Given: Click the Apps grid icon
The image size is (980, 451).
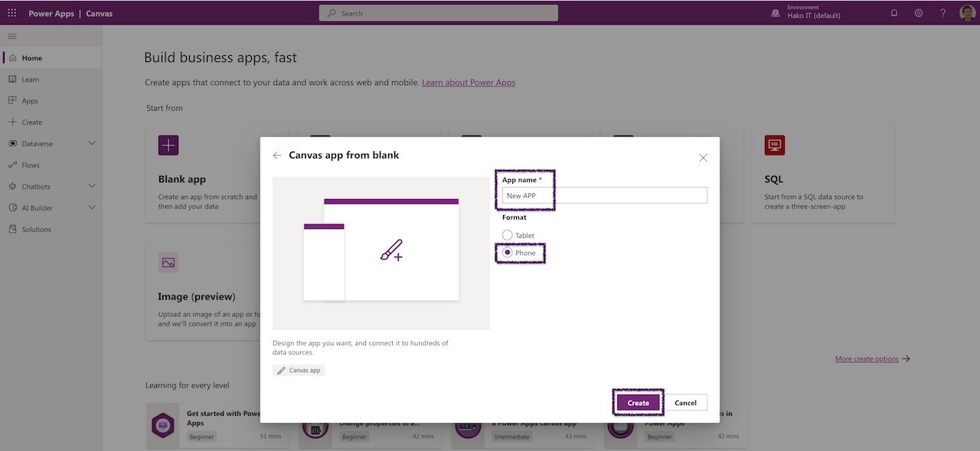Looking at the screenshot, I should click(x=12, y=100).
